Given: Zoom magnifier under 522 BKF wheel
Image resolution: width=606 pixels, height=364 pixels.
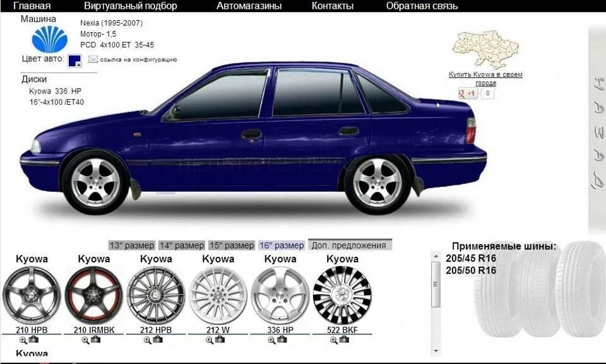Looking at the screenshot, I should [x=334, y=340].
